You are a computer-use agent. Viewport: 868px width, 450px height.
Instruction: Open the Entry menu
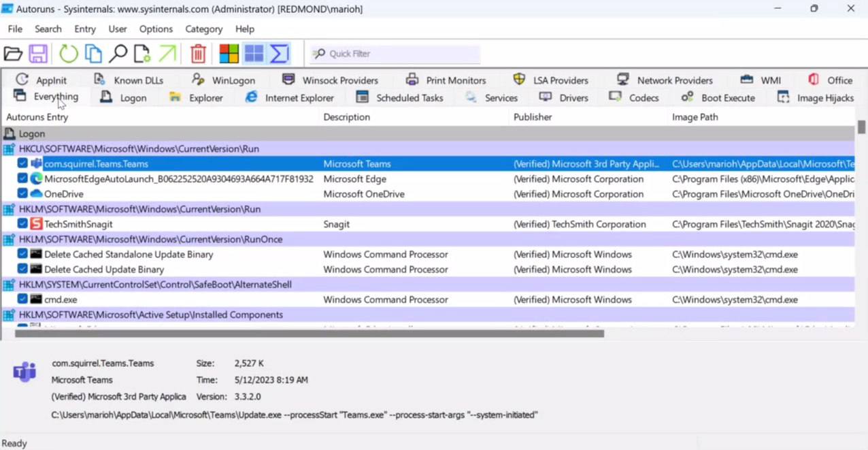(x=85, y=29)
